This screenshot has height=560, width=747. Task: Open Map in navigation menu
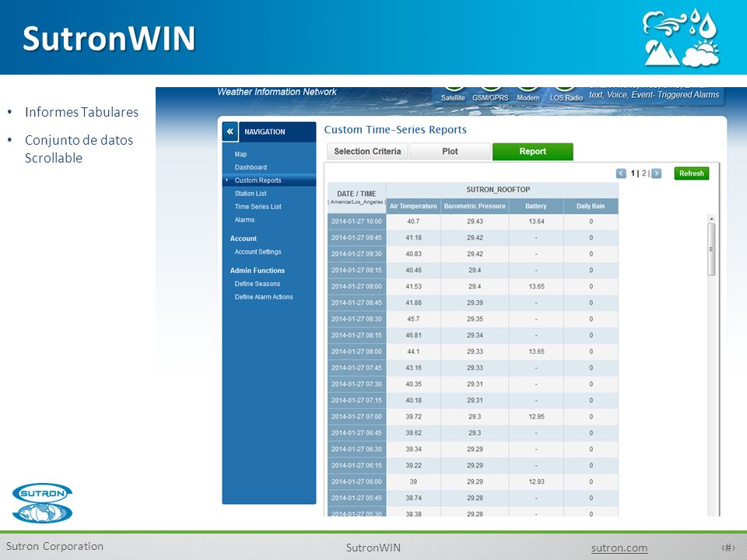pyautogui.click(x=240, y=154)
